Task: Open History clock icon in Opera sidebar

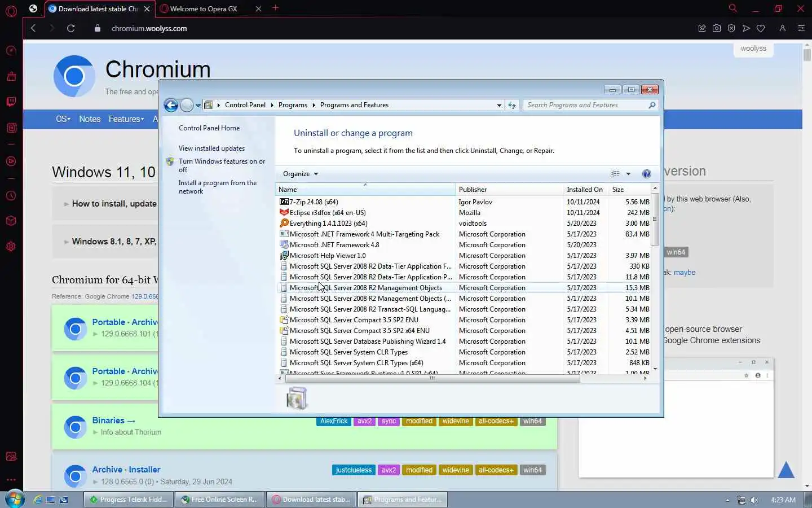Action: point(11,196)
